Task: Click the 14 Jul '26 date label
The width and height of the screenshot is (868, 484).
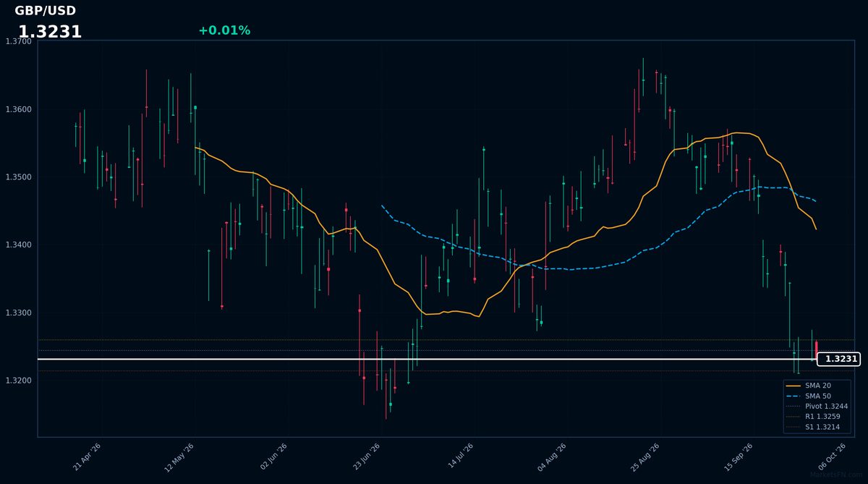Action: (x=460, y=457)
